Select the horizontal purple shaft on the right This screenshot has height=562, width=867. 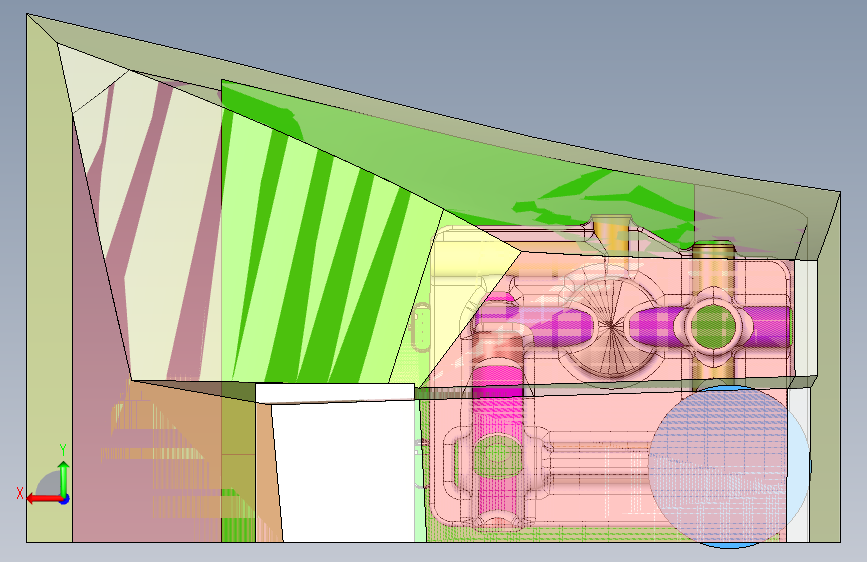click(x=713, y=326)
